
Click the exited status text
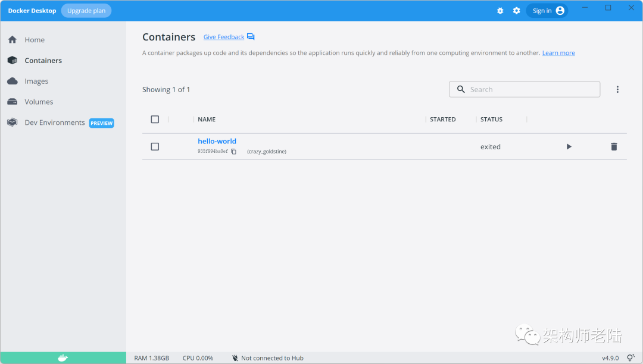pyautogui.click(x=491, y=146)
